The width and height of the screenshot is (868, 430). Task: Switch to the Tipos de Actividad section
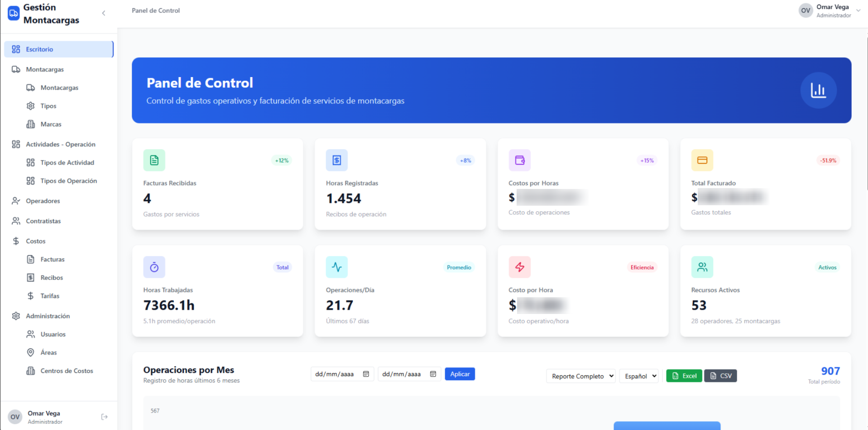coord(31,162)
